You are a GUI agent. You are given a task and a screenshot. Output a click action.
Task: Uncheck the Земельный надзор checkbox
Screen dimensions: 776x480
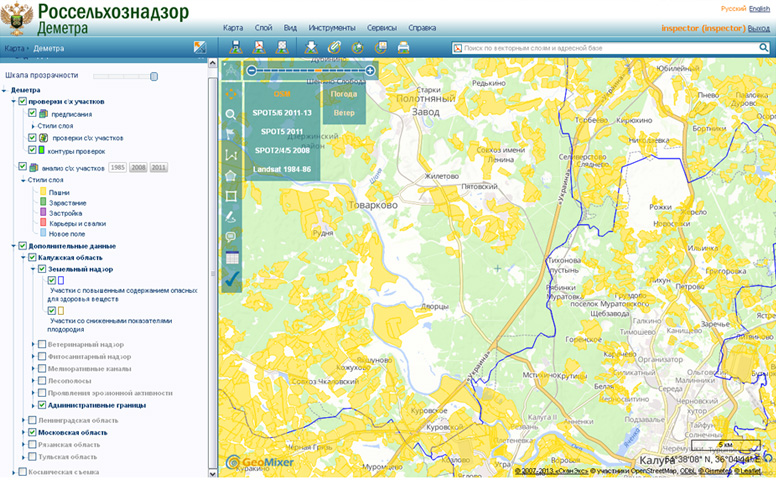tap(42, 269)
